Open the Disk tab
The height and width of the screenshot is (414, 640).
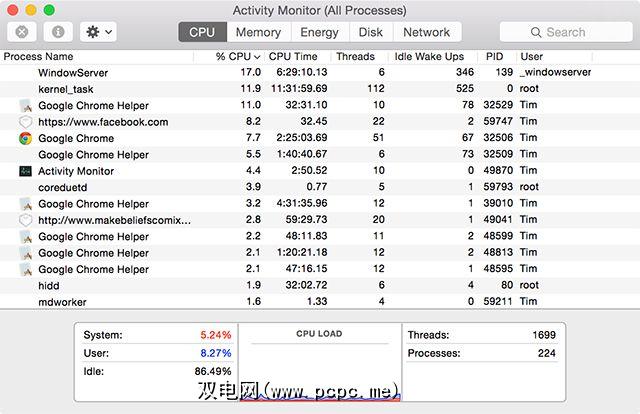370,32
